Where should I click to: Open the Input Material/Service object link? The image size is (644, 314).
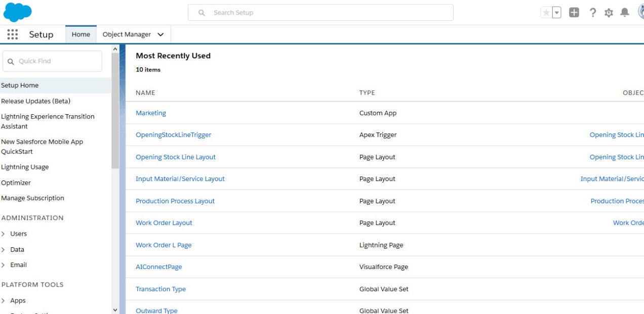(x=612, y=179)
